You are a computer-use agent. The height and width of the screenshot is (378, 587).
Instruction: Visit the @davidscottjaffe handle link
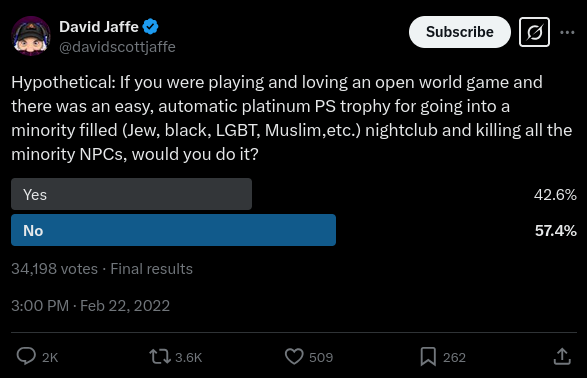coord(117,47)
